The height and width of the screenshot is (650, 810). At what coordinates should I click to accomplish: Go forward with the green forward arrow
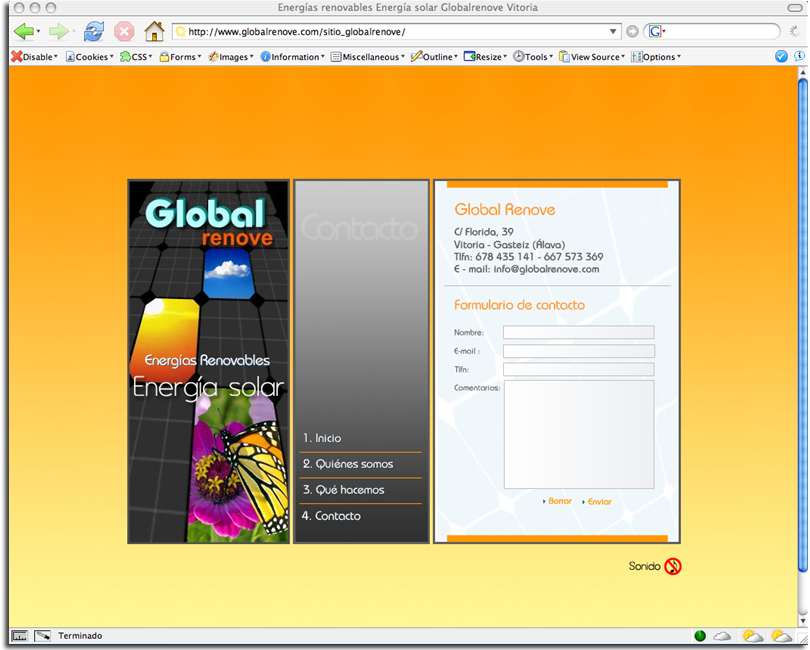click(x=58, y=32)
